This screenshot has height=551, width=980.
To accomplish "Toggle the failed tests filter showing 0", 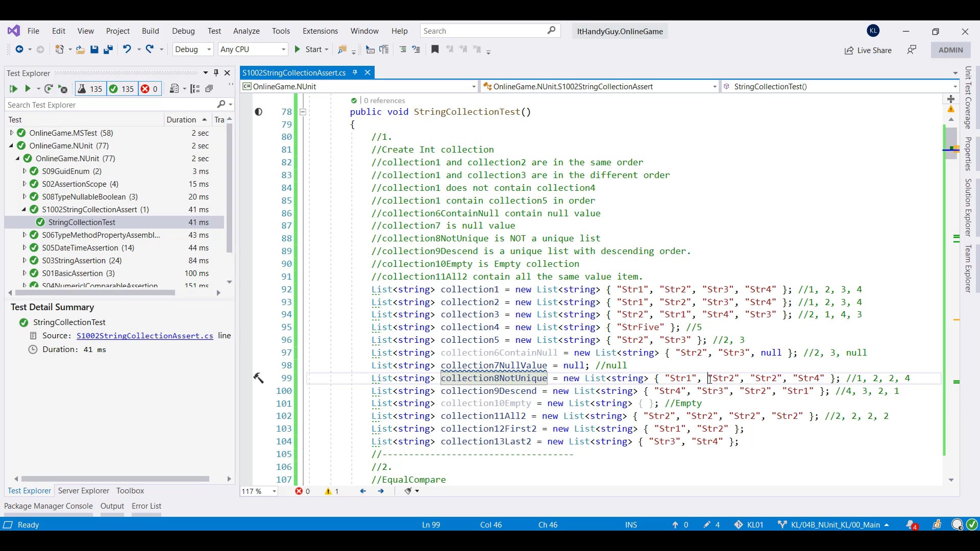I will [x=149, y=89].
